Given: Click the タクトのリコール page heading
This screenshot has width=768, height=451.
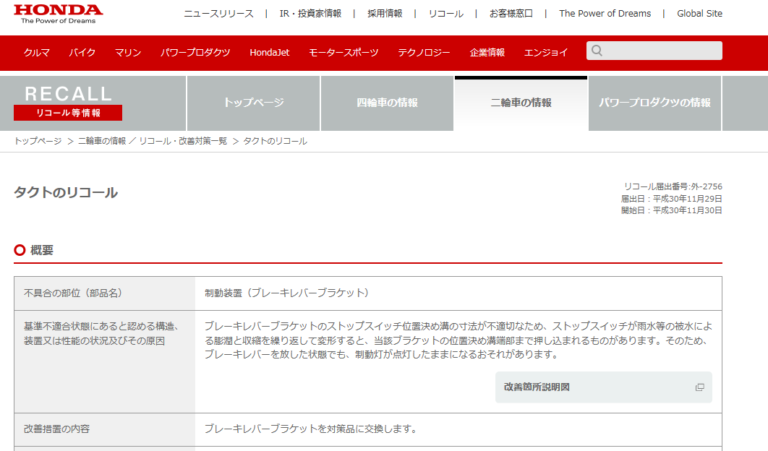Looking at the screenshot, I should pyautogui.click(x=66, y=192).
